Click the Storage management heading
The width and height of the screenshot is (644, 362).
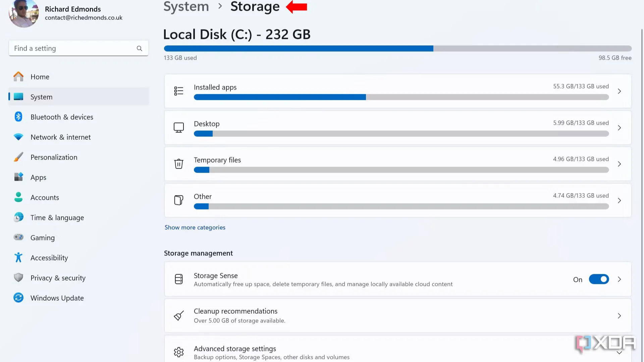198,253
